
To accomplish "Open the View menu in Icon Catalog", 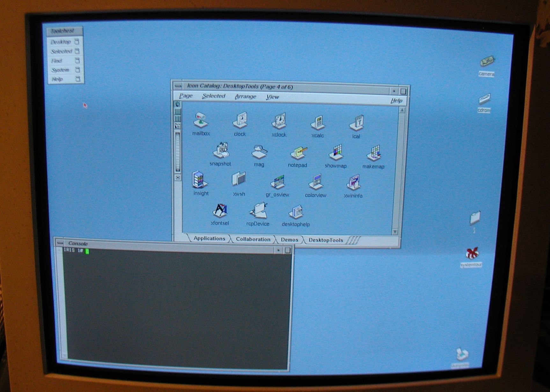I will tap(273, 97).
